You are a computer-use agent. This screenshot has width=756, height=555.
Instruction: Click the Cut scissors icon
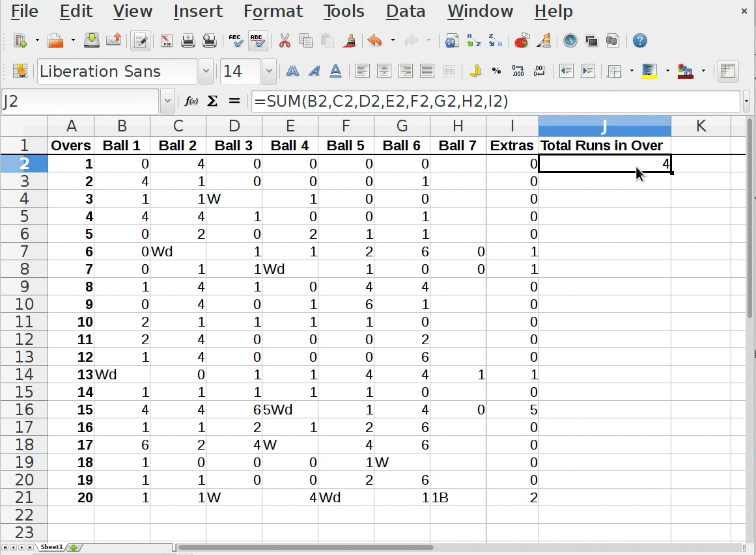285,41
